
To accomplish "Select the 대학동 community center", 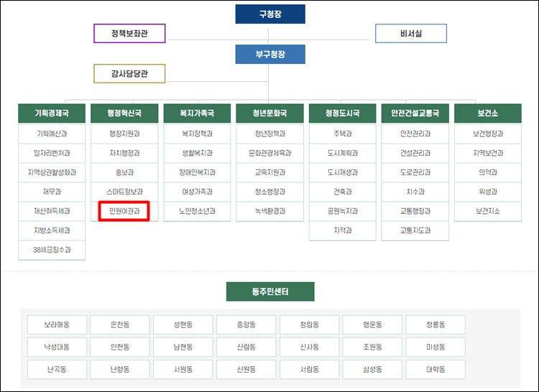I will (436, 369).
